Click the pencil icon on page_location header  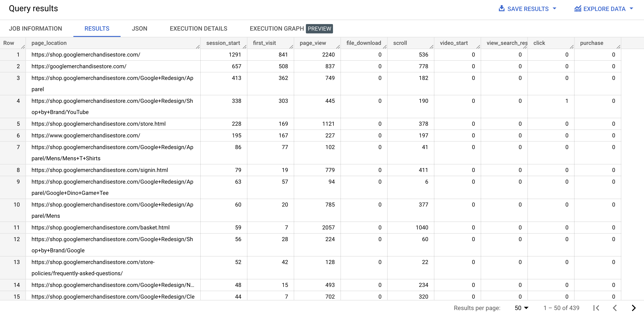(198, 46)
